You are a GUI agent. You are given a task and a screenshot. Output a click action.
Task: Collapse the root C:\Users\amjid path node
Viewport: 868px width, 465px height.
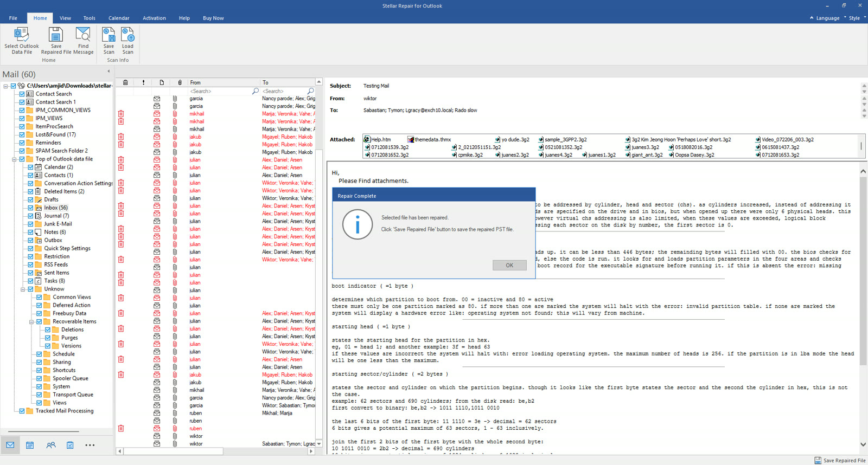tap(5, 86)
